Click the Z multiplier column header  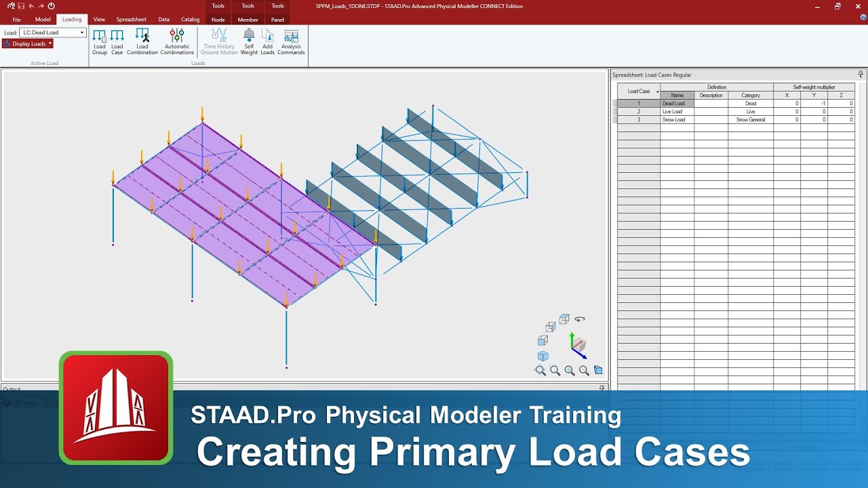click(x=841, y=96)
